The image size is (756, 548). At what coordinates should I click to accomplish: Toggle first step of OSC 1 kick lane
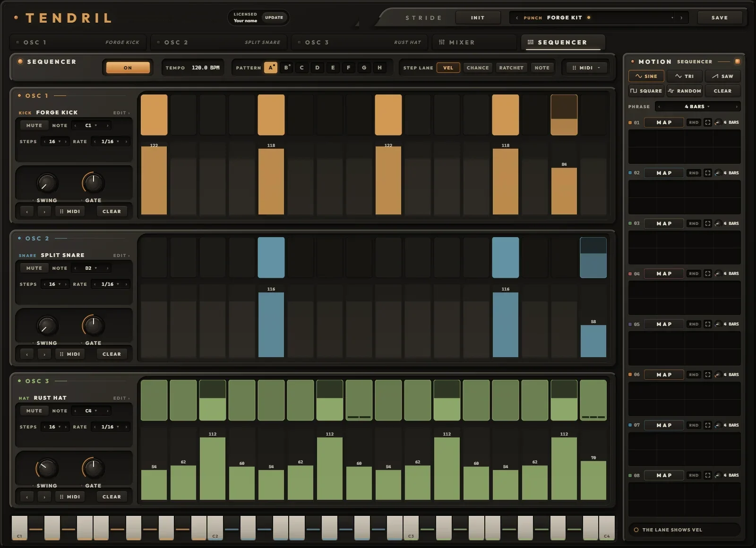tap(154, 115)
